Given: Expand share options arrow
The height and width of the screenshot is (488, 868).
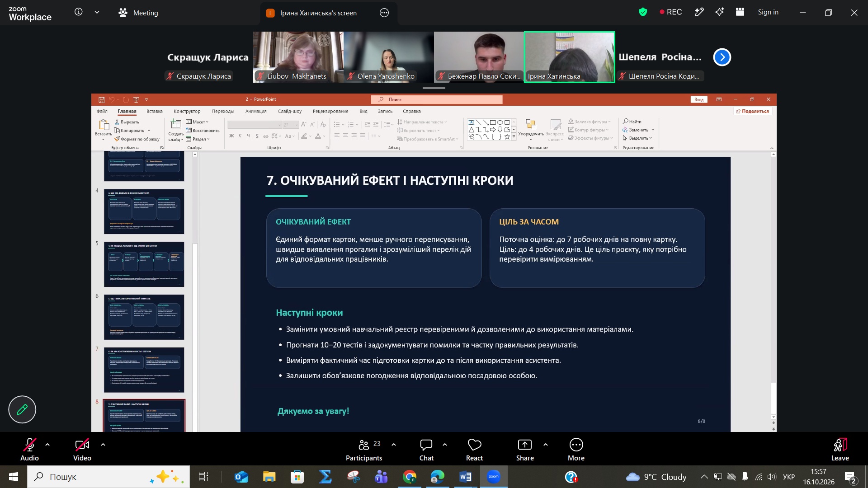Looking at the screenshot, I should click(546, 445).
